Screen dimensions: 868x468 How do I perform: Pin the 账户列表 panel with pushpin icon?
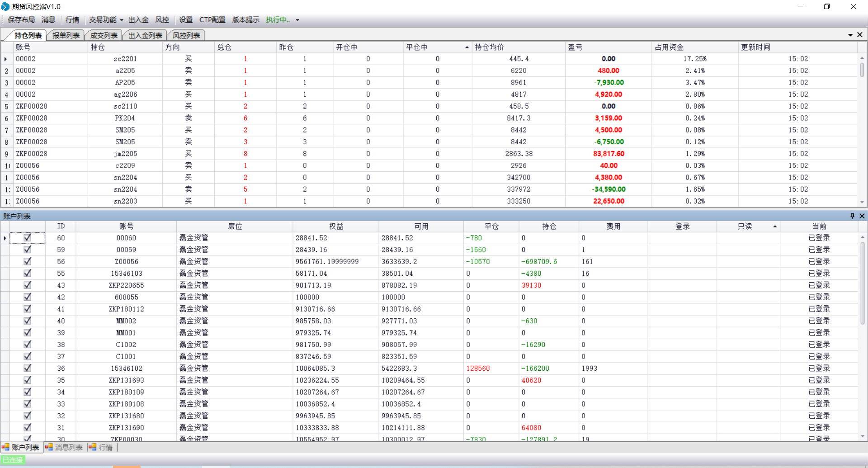tap(852, 216)
